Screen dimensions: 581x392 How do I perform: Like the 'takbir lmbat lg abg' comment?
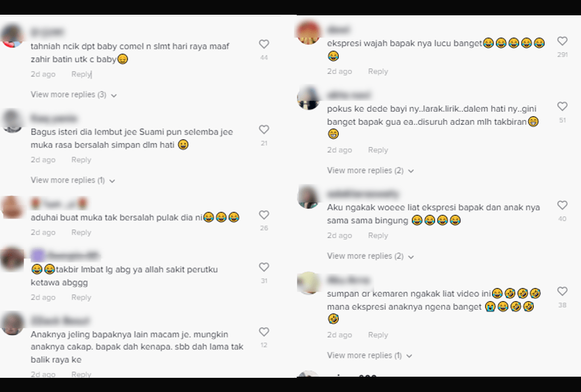(x=264, y=267)
